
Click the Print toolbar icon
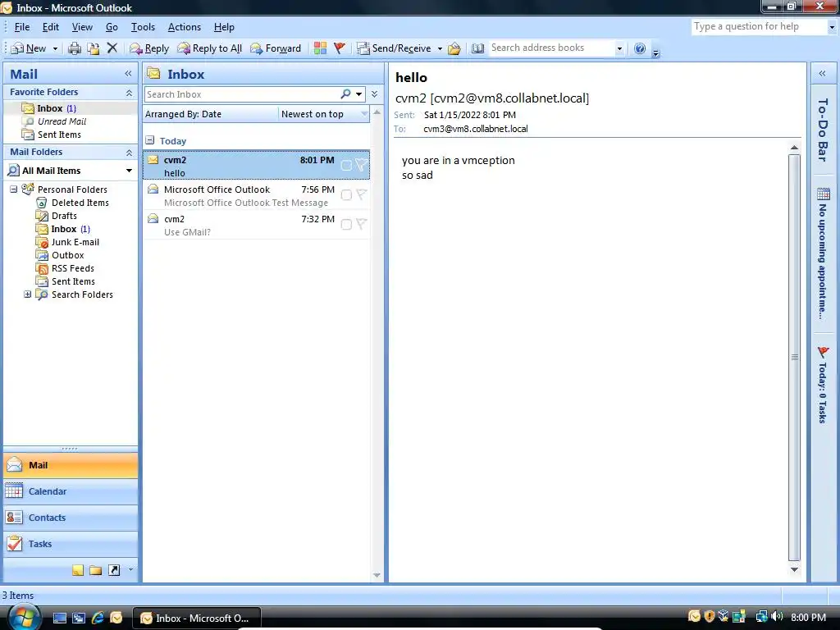pyautogui.click(x=75, y=48)
